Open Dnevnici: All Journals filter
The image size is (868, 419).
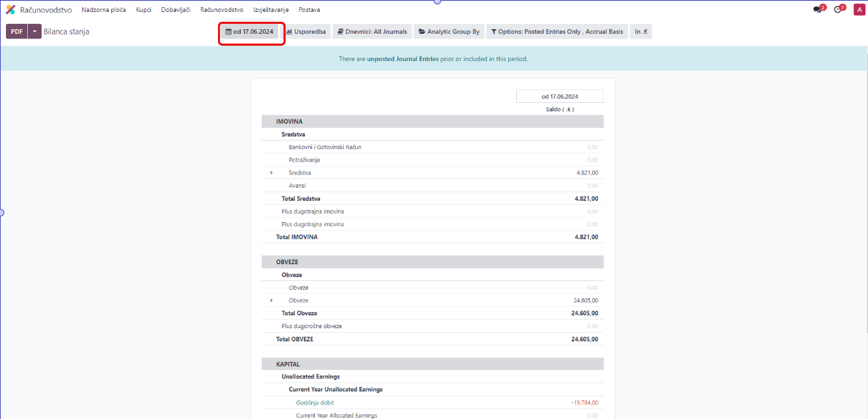pyautogui.click(x=372, y=32)
